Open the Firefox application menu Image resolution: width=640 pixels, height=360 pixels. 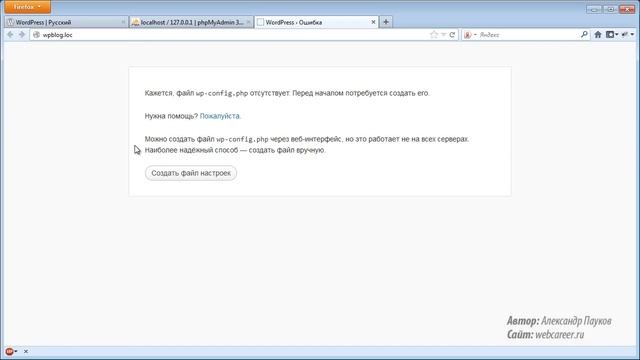(x=27, y=7)
